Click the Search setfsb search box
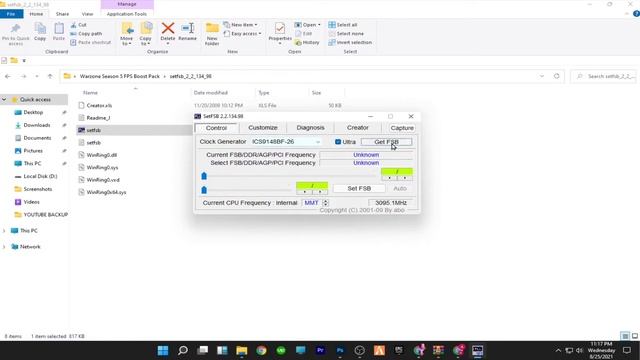The width and height of the screenshot is (640, 360). pos(604,76)
